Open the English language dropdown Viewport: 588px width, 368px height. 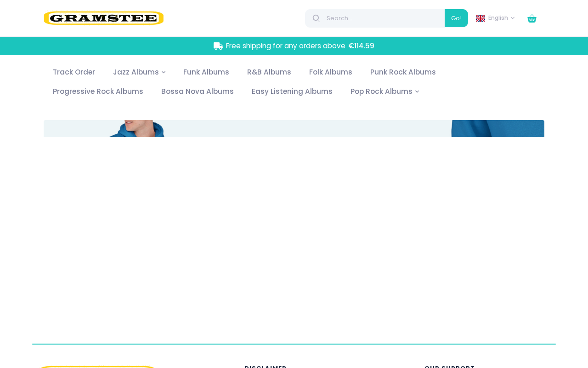pyautogui.click(x=495, y=18)
